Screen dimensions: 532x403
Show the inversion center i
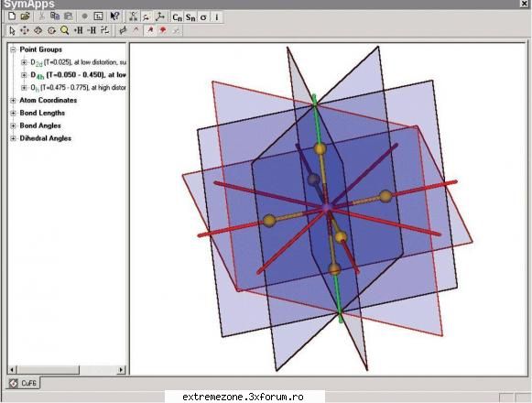tap(217, 17)
